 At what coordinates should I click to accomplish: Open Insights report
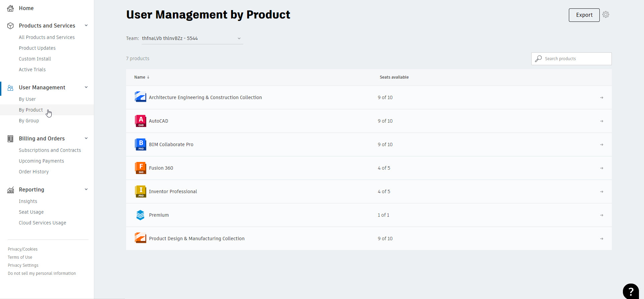28,201
